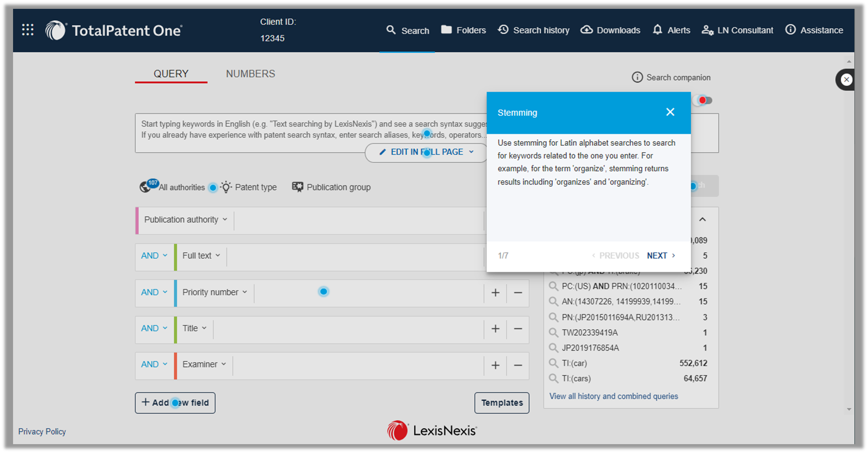Toggle the All authorities selection radio
This screenshot has height=453, width=868.
tap(213, 188)
